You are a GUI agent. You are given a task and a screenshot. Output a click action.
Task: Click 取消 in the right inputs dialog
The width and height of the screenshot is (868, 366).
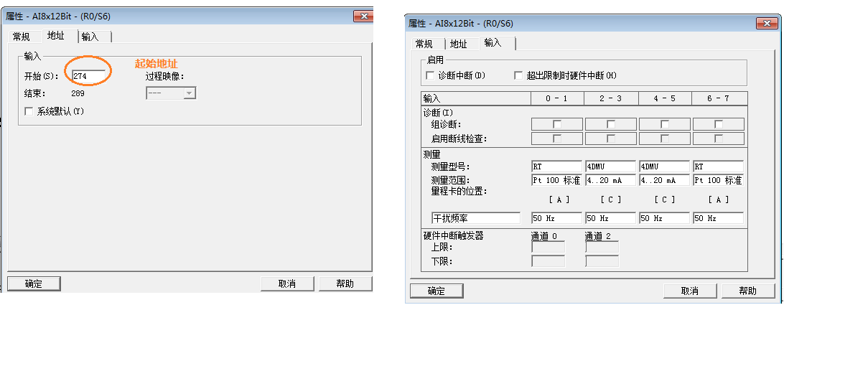click(x=689, y=291)
